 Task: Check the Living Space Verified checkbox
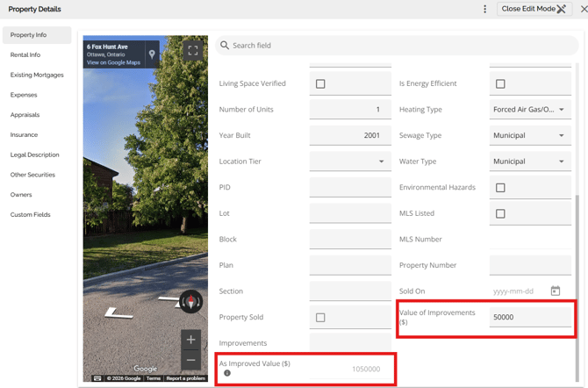(320, 84)
